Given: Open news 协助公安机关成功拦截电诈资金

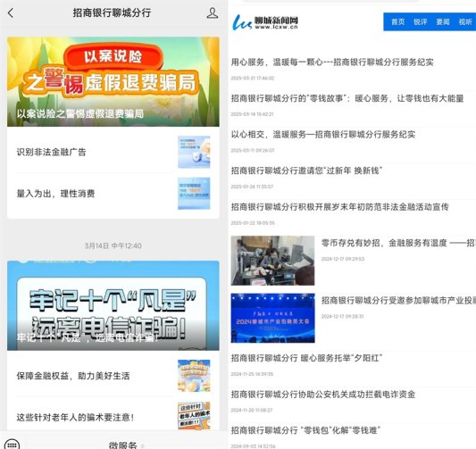Looking at the screenshot, I should (x=323, y=394).
